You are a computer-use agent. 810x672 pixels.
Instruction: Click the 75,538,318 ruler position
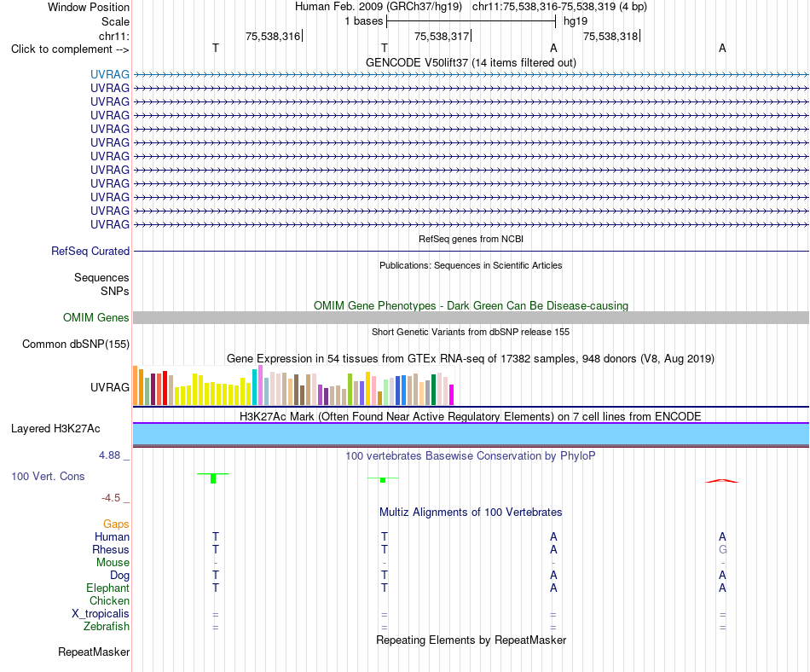point(610,36)
